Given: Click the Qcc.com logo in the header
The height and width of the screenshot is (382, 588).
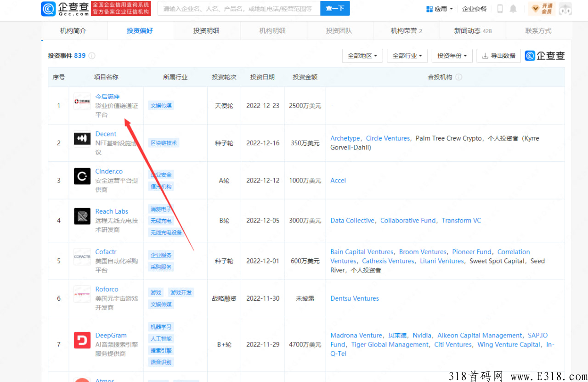Looking at the screenshot, I should click(x=65, y=9).
